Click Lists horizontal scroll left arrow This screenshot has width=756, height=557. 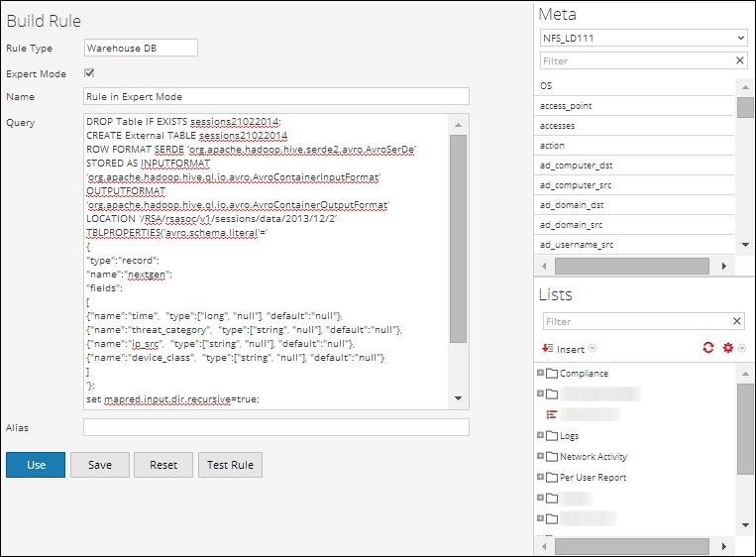[x=544, y=546]
